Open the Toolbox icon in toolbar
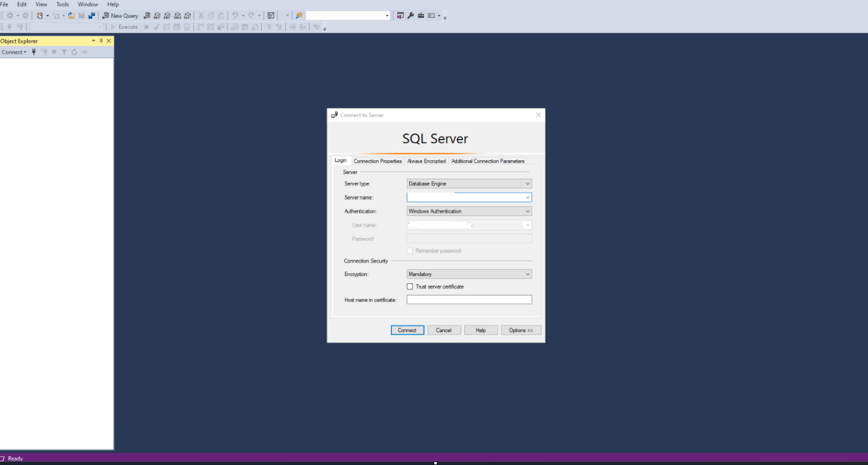This screenshot has width=868, height=465. click(x=421, y=15)
